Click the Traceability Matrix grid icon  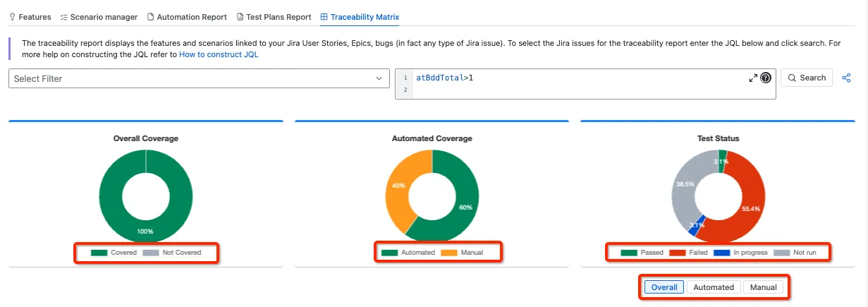(324, 16)
